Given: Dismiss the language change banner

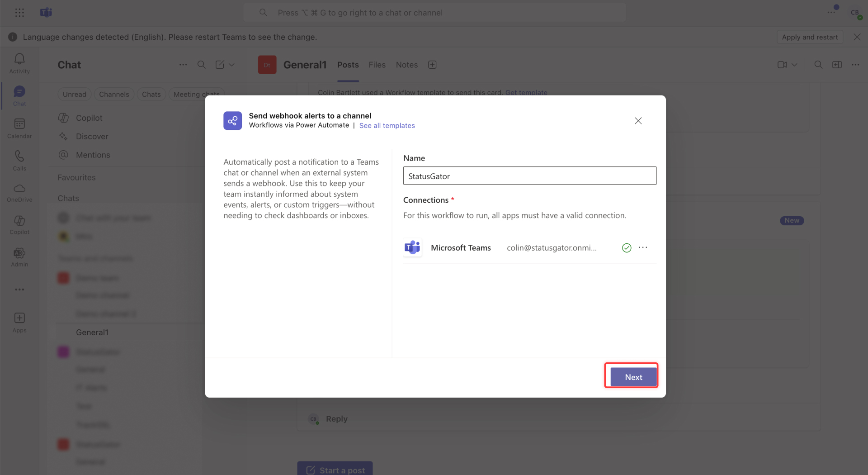Looking at the screenshot, I should point(857,37).
